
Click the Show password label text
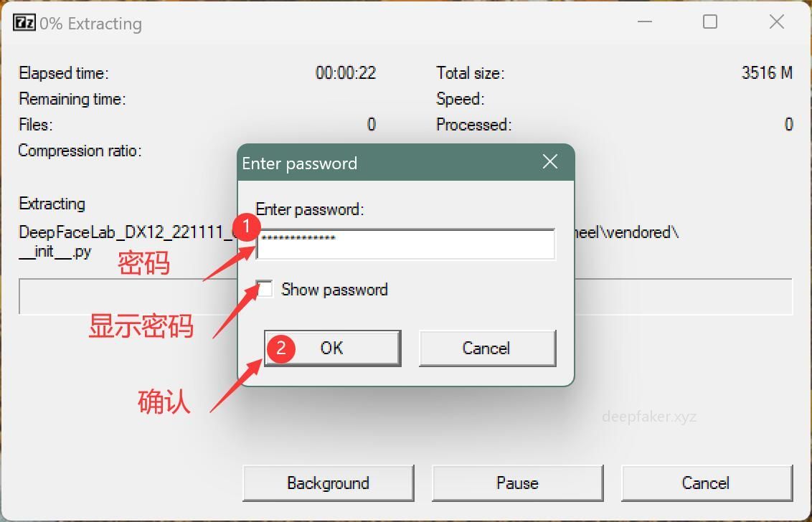tap(334, 290)
